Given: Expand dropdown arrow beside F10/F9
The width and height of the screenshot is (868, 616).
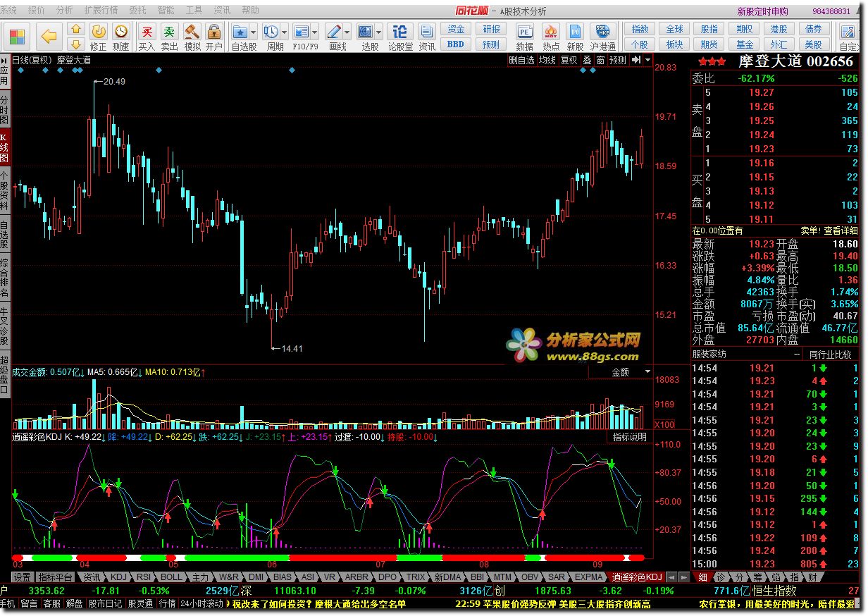Looking at the screenshot, I should 314,32.
